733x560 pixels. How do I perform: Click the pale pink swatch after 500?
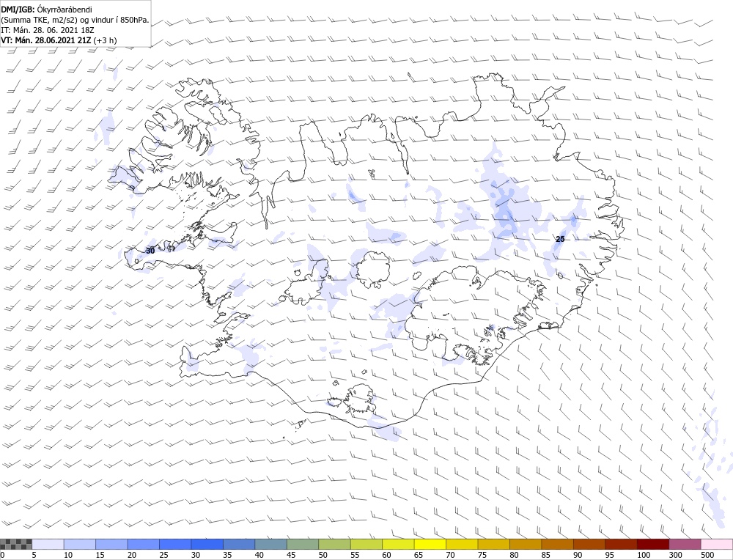[x=717, y=544]
